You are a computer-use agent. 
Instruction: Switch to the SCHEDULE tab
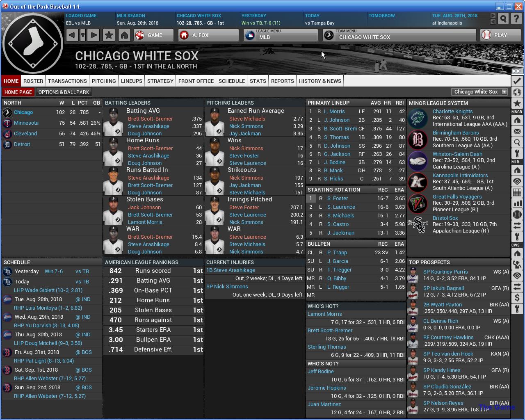(232, 81)
